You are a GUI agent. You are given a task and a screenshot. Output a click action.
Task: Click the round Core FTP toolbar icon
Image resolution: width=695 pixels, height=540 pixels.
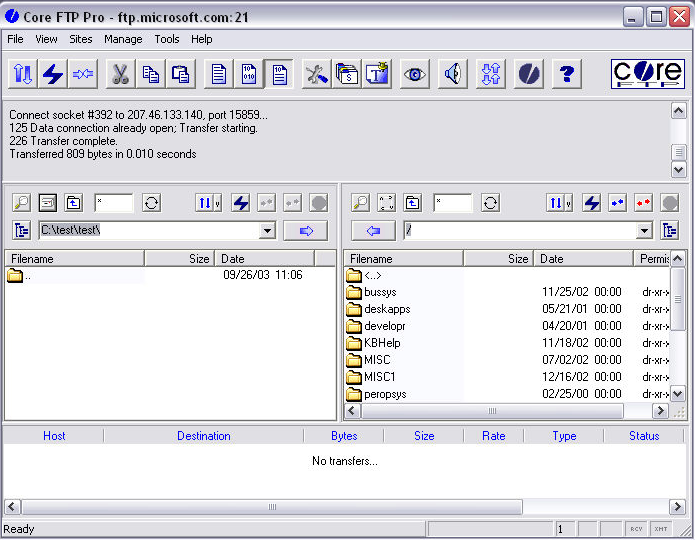click(x=529, y=74)
